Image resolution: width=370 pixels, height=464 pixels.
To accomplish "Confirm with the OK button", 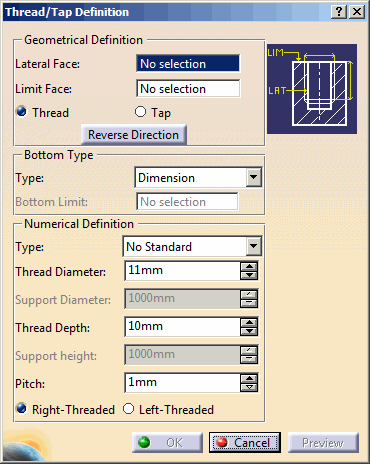I will [x=167, y=443].
